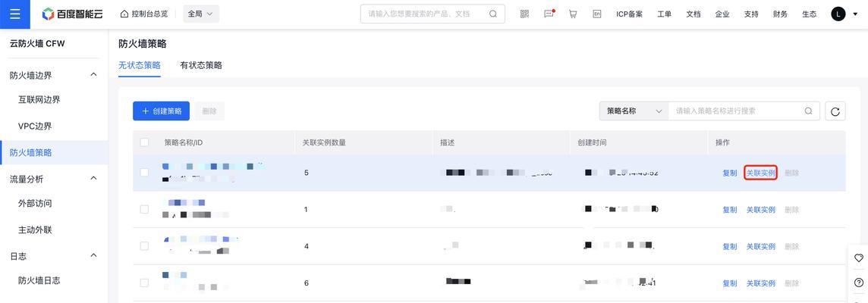The height and width of the screenshot is (303, 868).
Task: Open 文档 menu
Action: tap(693, 14)
